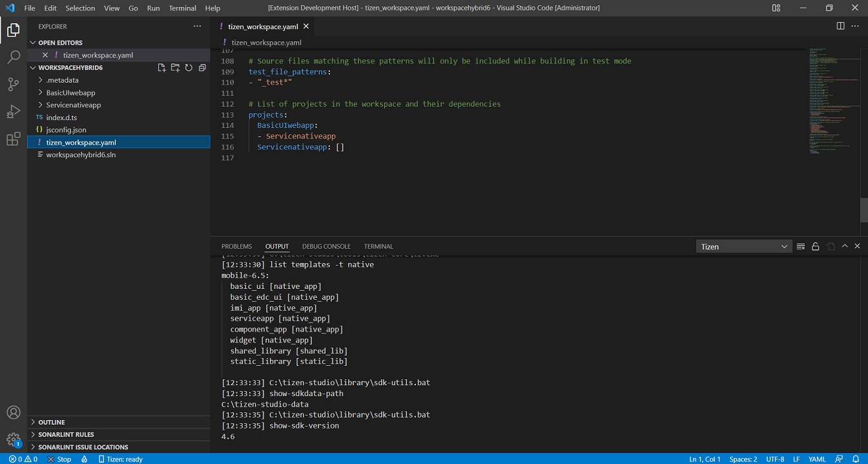Open the Extensions view

pos(14,139)
